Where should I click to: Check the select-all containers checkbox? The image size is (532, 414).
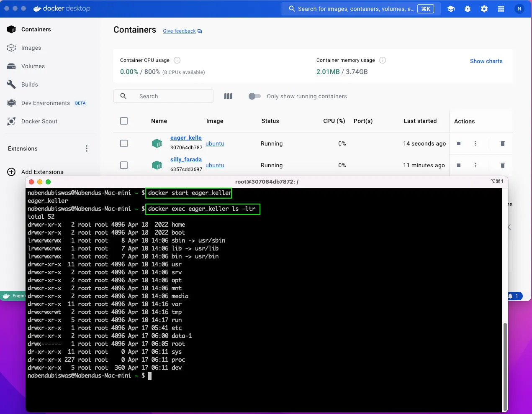click(x=124, y=121)
